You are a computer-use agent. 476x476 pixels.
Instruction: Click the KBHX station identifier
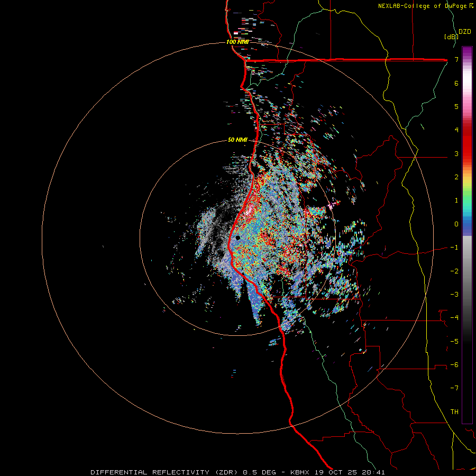(300, 472)
